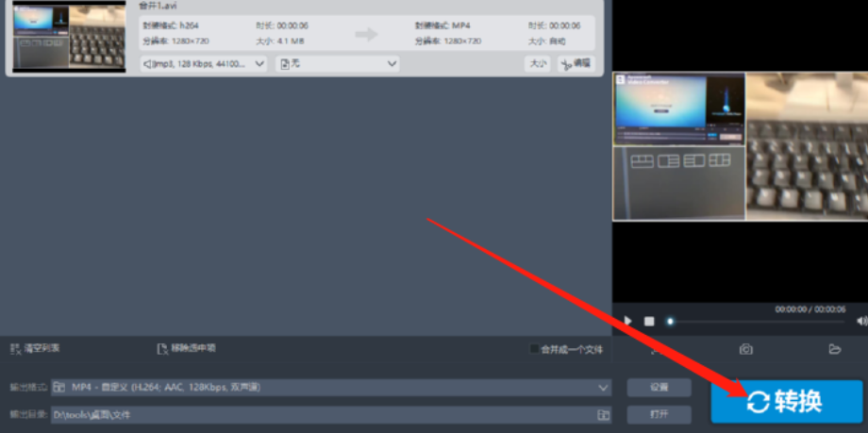Remove selected items via 移除选中项
Image resolution: width=868 pixels, height=433 pixels.
coord(186,349)
